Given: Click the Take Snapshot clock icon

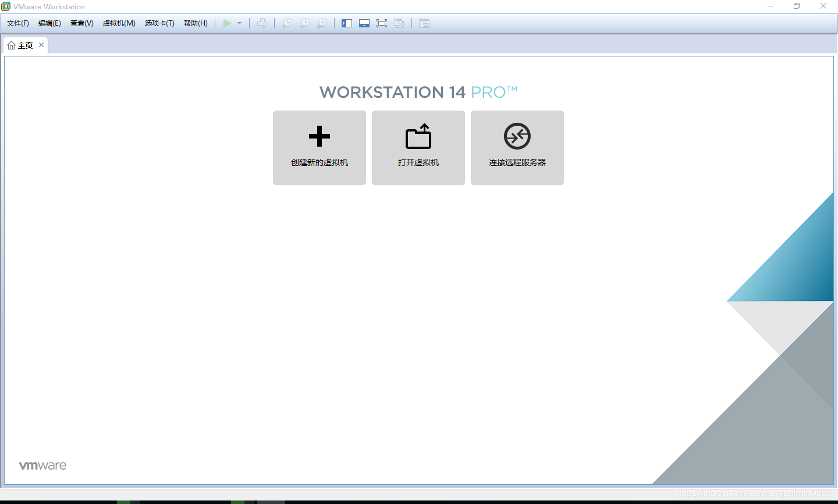Looking at the screenshot, I should point(287,23).
